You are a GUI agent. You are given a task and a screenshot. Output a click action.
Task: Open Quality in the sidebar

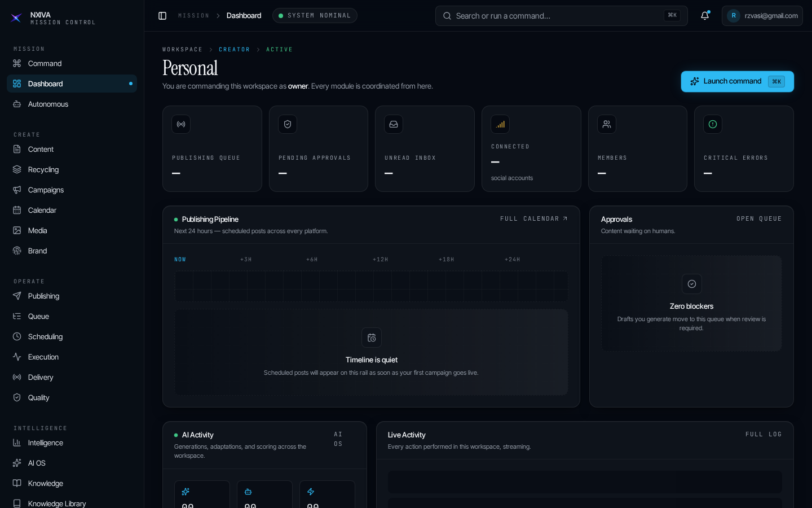point(72,397)
